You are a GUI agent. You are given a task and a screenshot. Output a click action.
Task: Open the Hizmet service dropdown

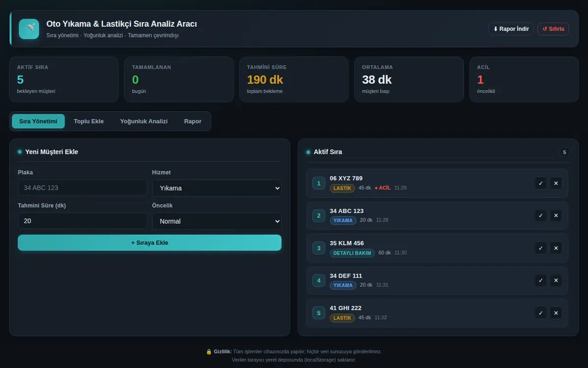(x=217, y=188)
